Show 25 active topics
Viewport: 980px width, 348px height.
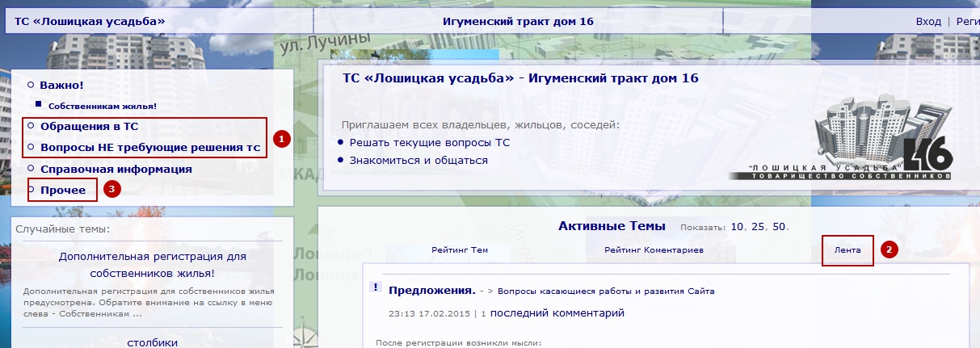(x=758, y=227)
